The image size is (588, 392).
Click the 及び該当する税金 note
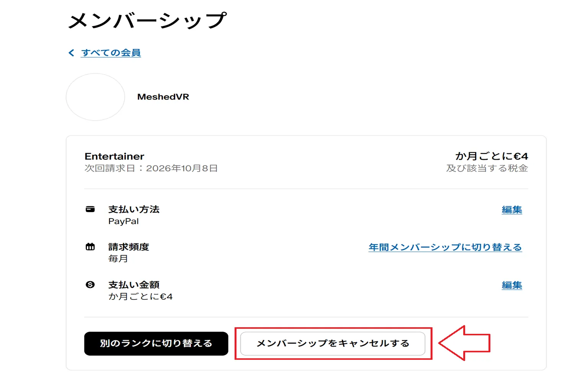point(487,168)
